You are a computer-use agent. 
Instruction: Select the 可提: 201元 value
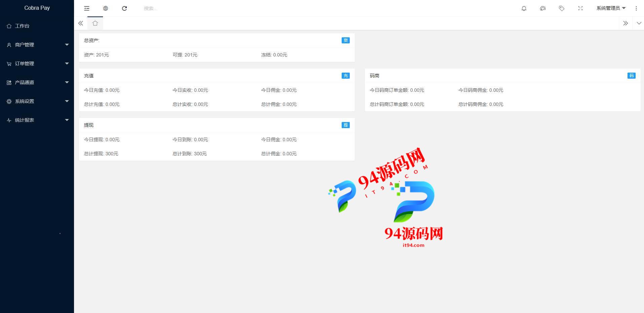[185, 55]
